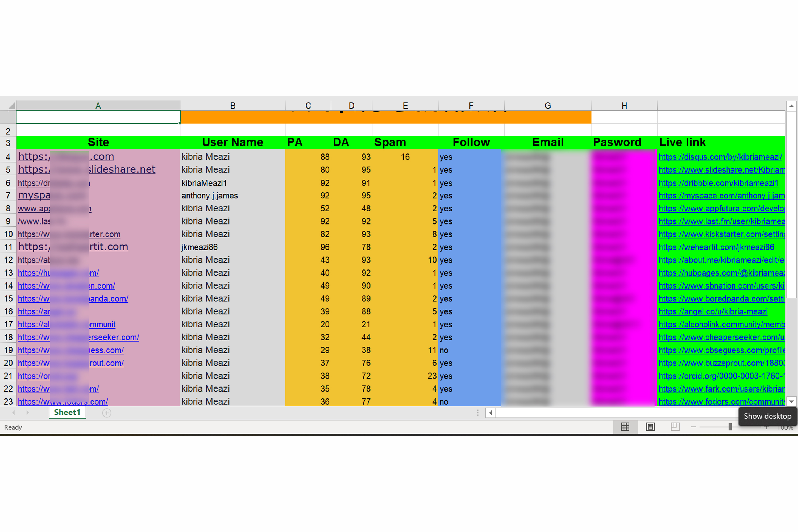The width and height of the screenshot is (798, 532).
Task: Click vertical scrollbar down arrow
Action: pyautogui.click(x=791, y=401)
